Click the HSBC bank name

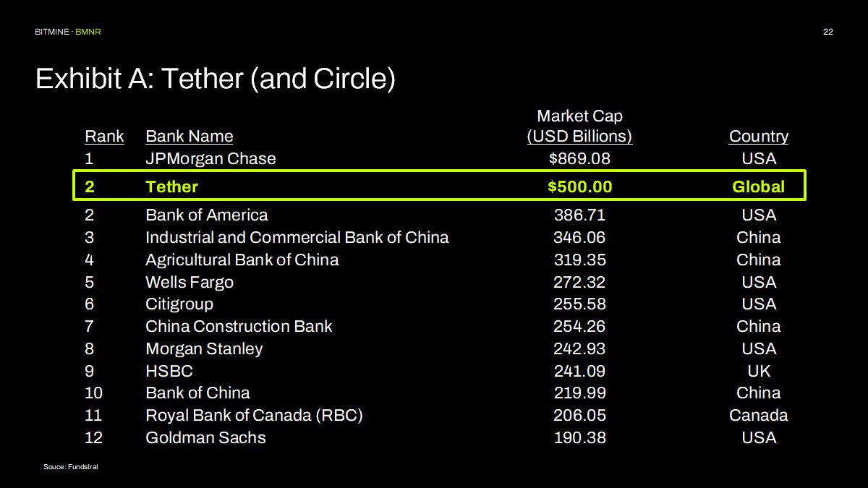coord(169,371)
